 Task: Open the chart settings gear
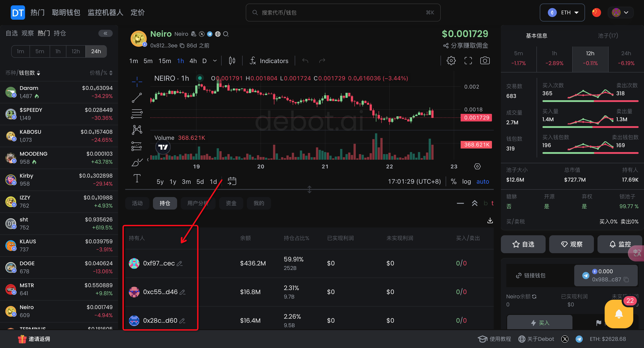tap(451, 61)
